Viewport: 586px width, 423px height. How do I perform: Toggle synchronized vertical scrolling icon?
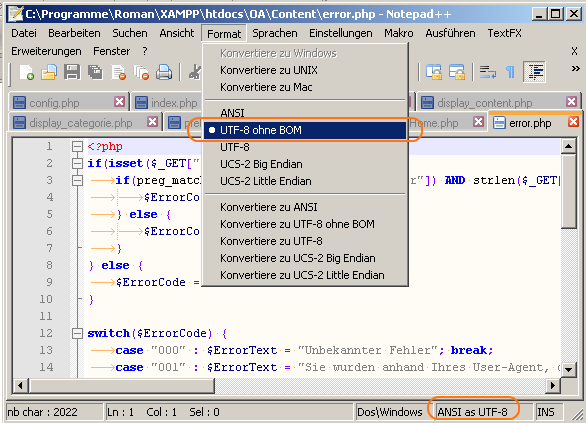[434, 72]
